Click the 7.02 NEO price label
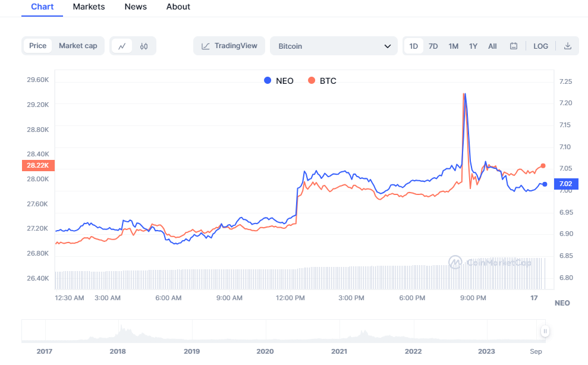This screenshot has height=365, width=588. pos(566,184)
